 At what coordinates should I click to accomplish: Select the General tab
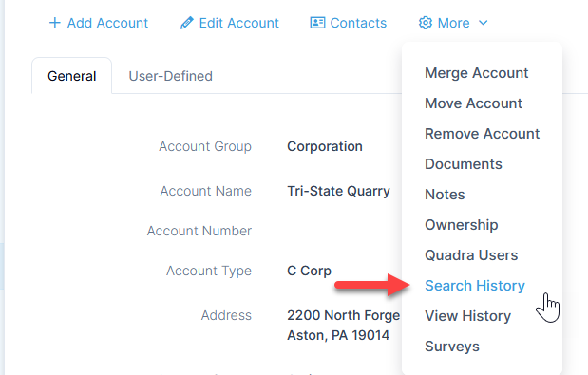click(x=72, y=76)
